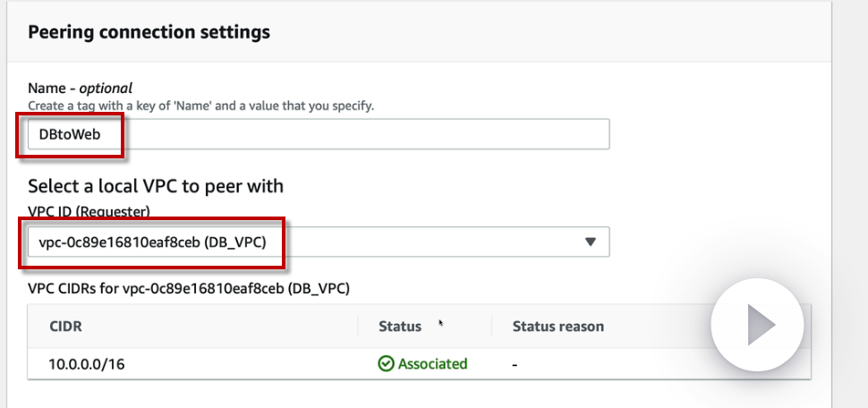Click the 'VPC CIDRs for vpc-0c89e16810eaf8ceb' label
The height and width of the screenshot is (408, 868).
coord(188,288)
